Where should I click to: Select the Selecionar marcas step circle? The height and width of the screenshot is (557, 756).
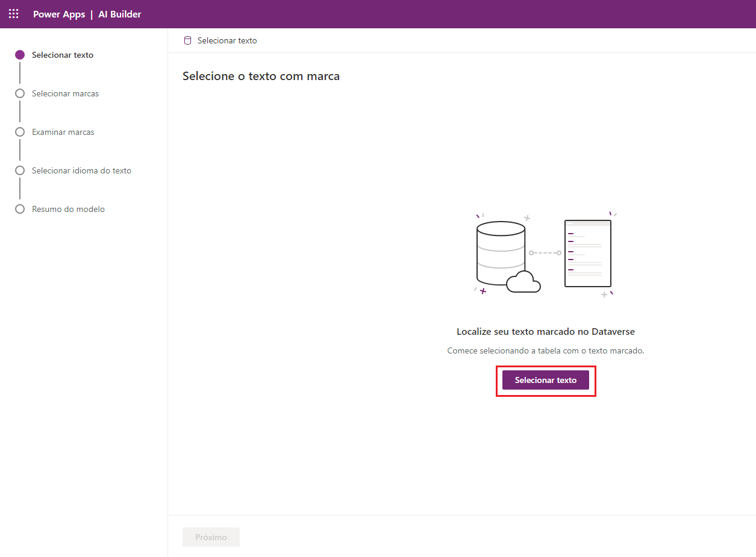coord(20,93)
